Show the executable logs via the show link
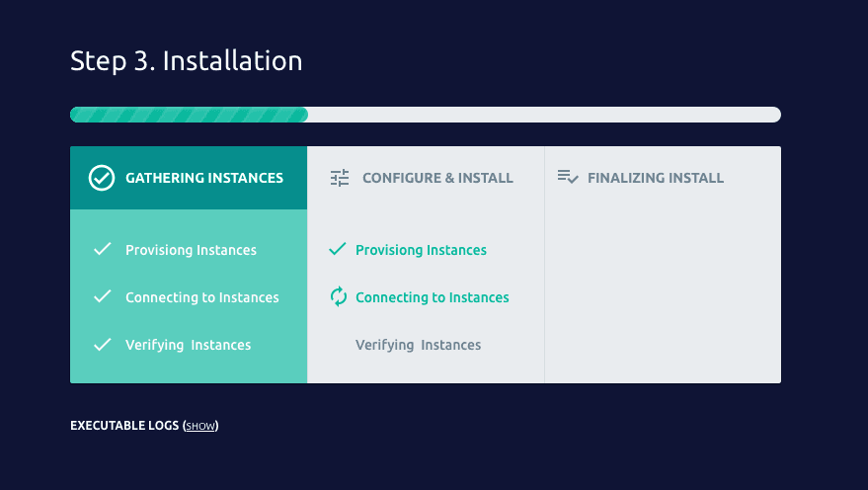Viewport: 868px width, 490px height. tap(200, 427)
